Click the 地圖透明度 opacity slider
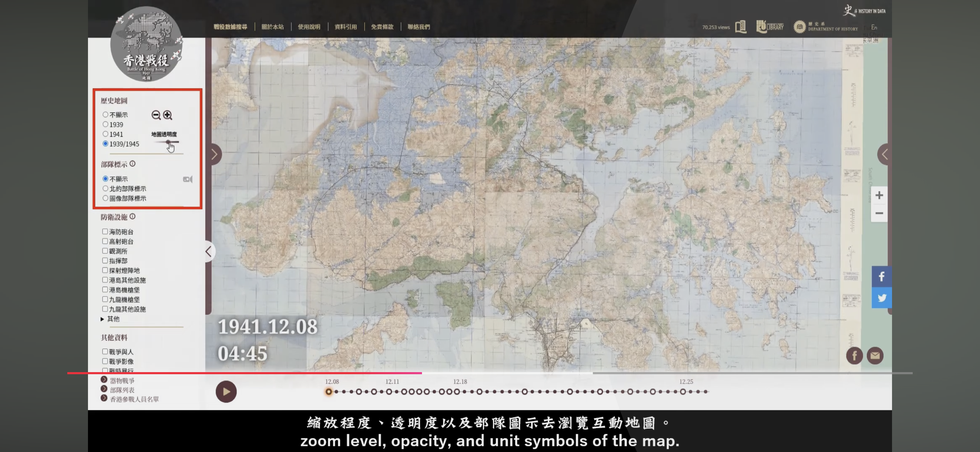Viewport: 980px width, 452px height. click(168, 142)
